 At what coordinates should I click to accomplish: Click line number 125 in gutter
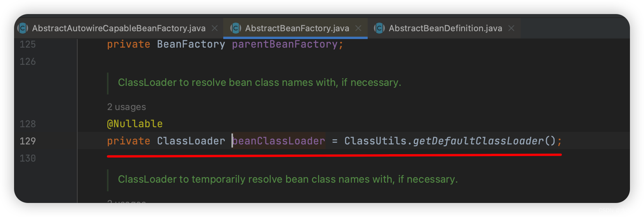tap(28, 44)
